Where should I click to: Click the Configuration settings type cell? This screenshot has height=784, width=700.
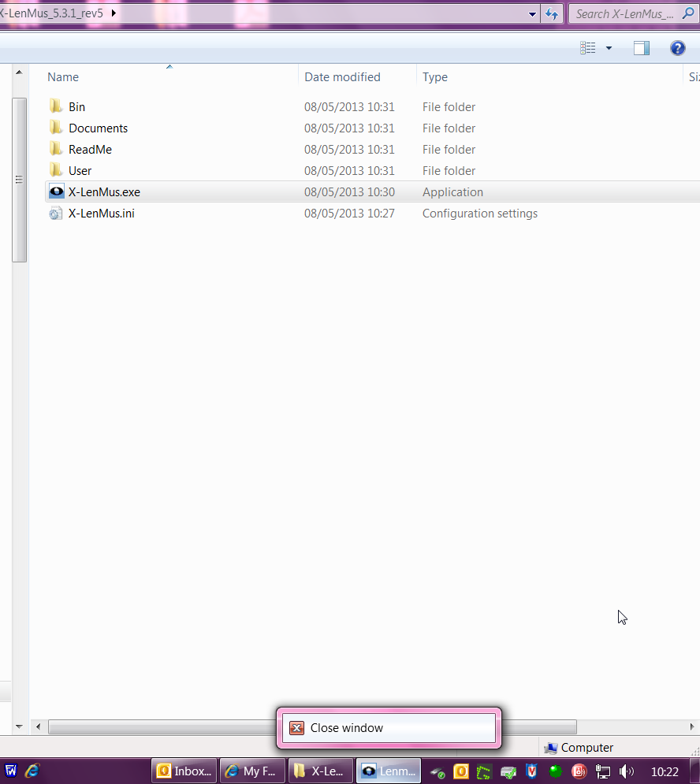pos(480,214)
